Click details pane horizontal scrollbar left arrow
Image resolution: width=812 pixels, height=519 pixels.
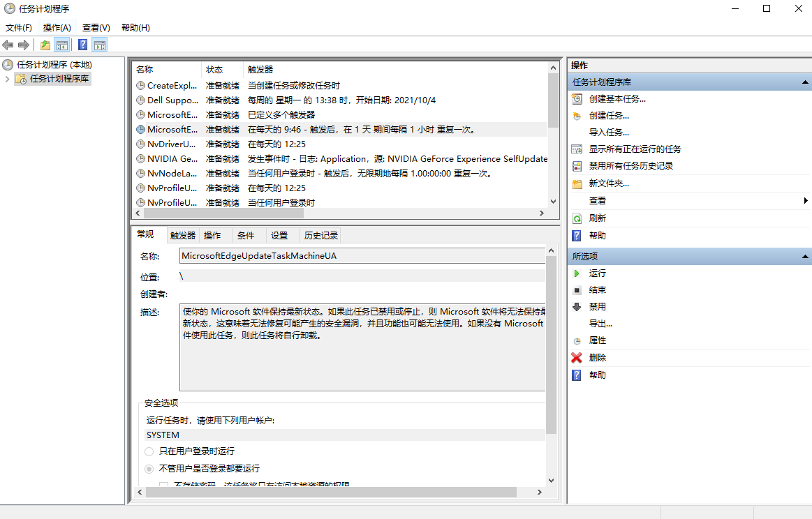click(x=140, y=492)
